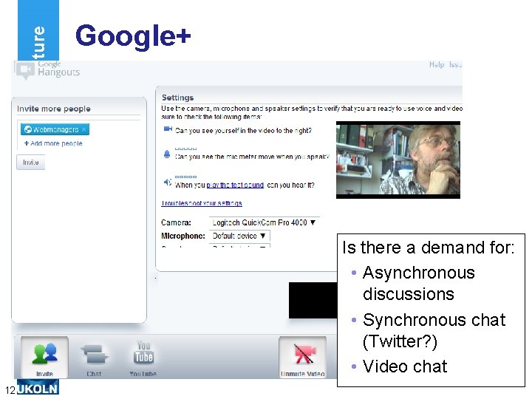Click the Settings heading text

tap(177, 98)
